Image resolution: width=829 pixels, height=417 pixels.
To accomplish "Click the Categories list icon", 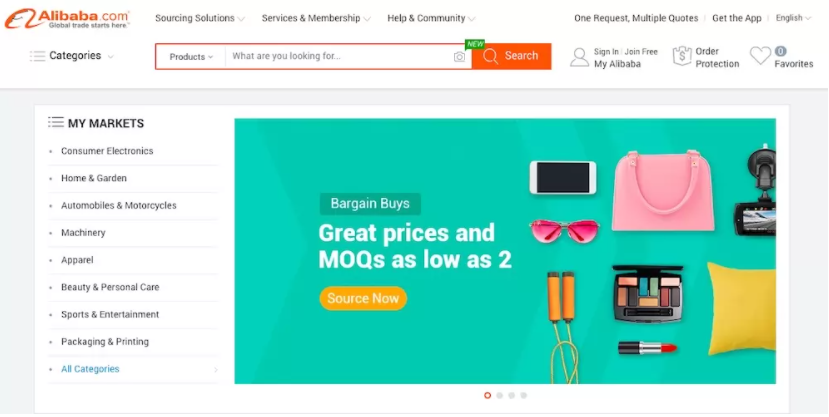I will point(37,56).
